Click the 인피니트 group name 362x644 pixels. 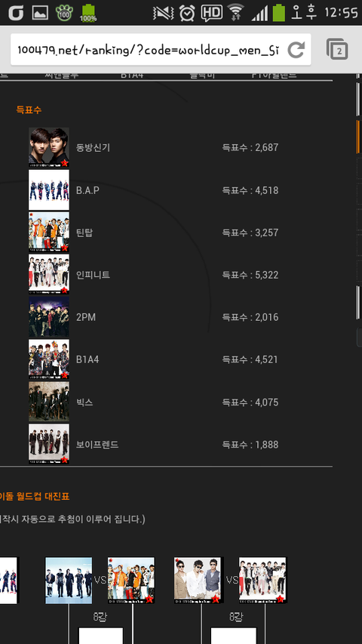click(94, 275)
